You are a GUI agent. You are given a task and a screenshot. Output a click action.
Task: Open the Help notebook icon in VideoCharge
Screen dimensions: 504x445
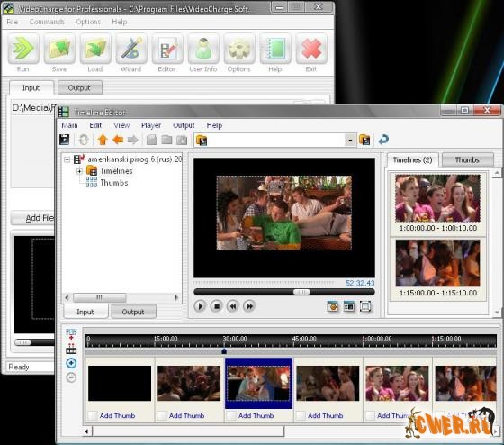tap(275, 50)
